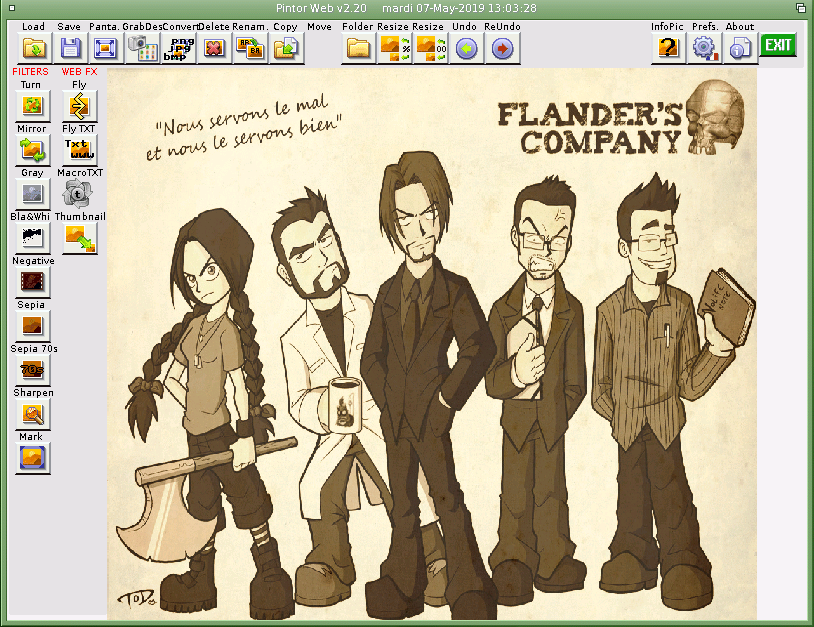814x627 pixels.
Task: Click the Move label in toolbar
Action: click(x=319, y=26)
